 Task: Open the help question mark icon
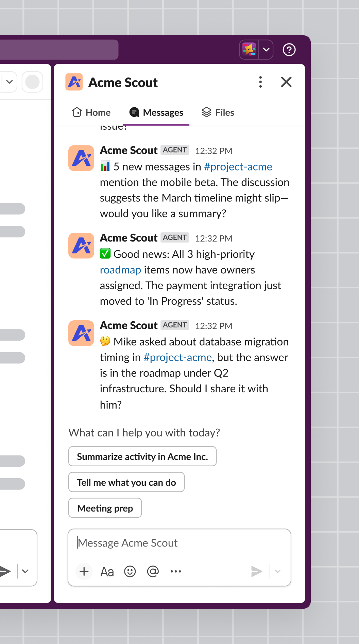[289, 50]
